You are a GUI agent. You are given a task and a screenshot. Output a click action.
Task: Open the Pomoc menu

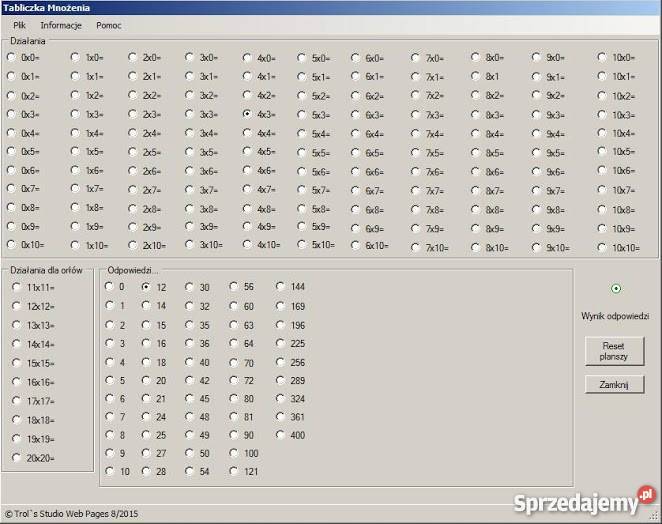pyautogui.click(x=109, y=25)
